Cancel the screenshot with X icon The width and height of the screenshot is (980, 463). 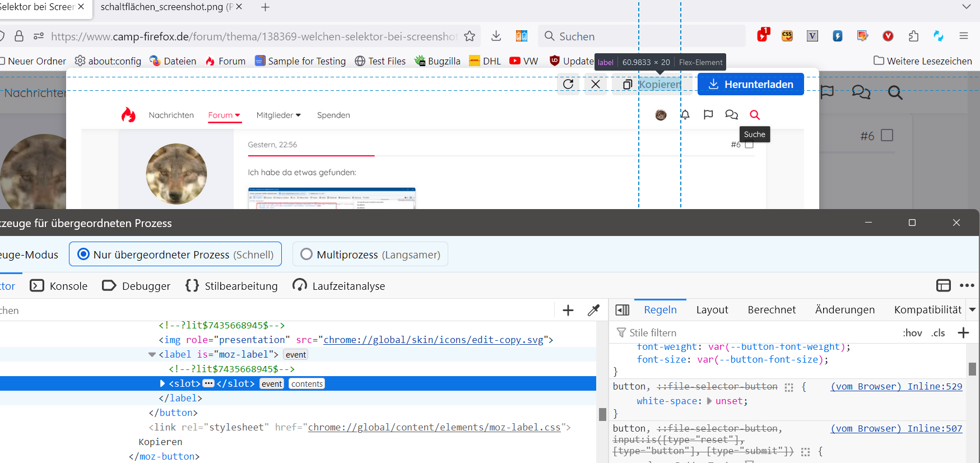[x=596, y=84]
